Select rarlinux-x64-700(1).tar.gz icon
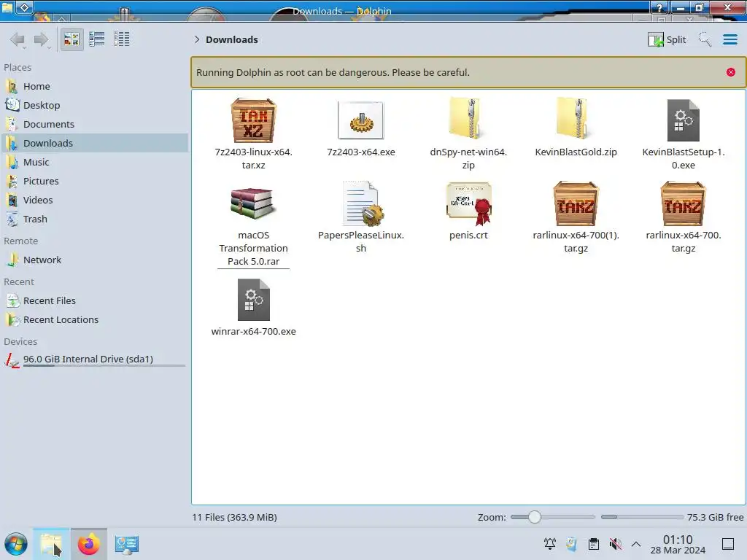 tap(576, 203)
